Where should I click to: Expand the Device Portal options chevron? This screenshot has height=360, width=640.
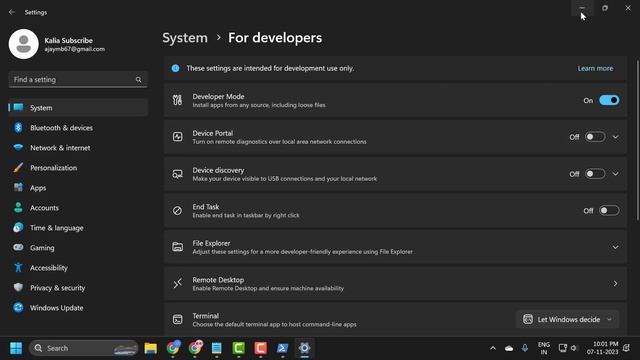615,137
